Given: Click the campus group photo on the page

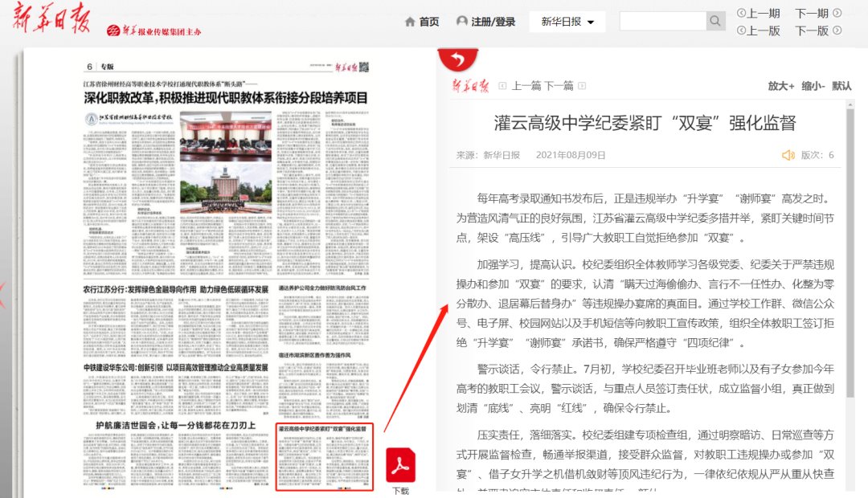Looking at the screenshot, I should tap(226, 189).
